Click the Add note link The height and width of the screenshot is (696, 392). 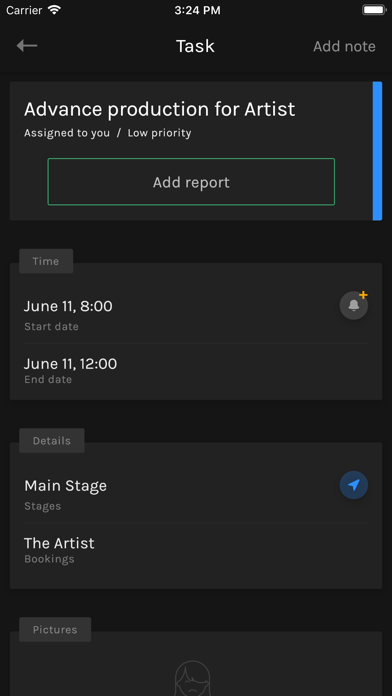(x=344, y=46)
